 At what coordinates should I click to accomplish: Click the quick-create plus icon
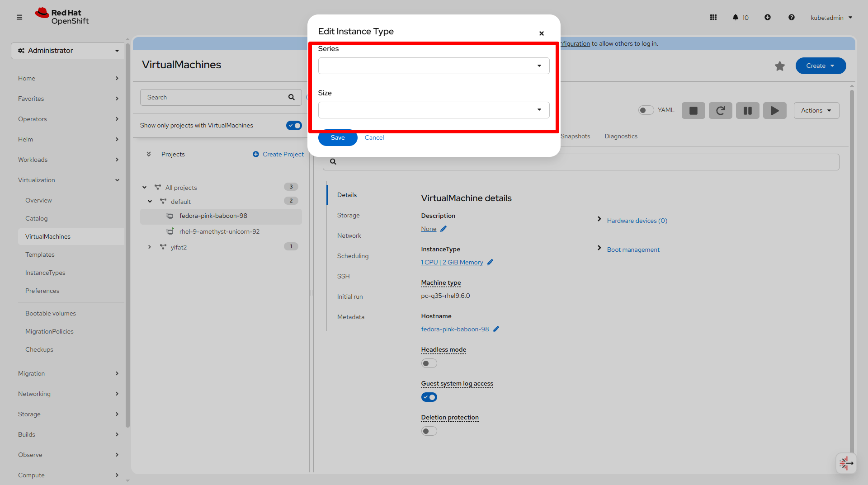[x=768, y=17]
